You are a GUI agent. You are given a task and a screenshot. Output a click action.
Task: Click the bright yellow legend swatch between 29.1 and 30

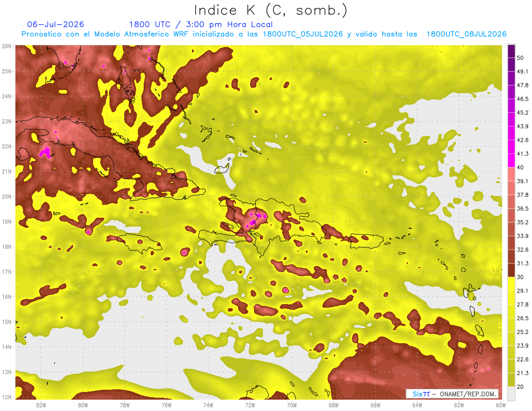pyautogui.click(x=511, y=284)
